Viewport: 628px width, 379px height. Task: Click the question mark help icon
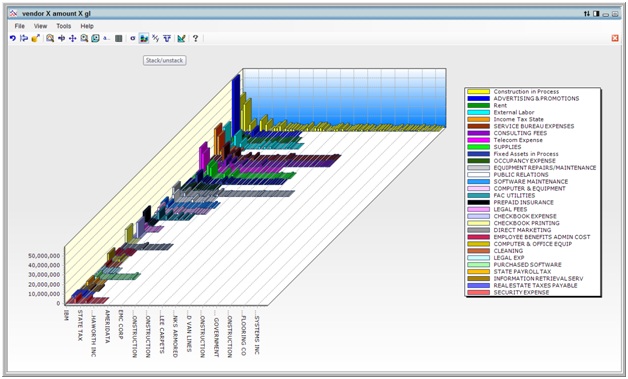[x=195, y=38]
